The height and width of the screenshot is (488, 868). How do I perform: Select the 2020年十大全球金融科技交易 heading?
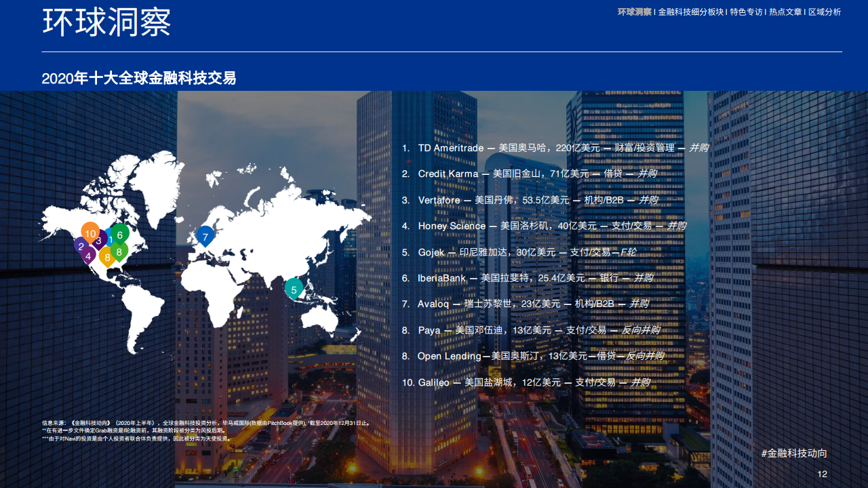[x=139, y=78]
